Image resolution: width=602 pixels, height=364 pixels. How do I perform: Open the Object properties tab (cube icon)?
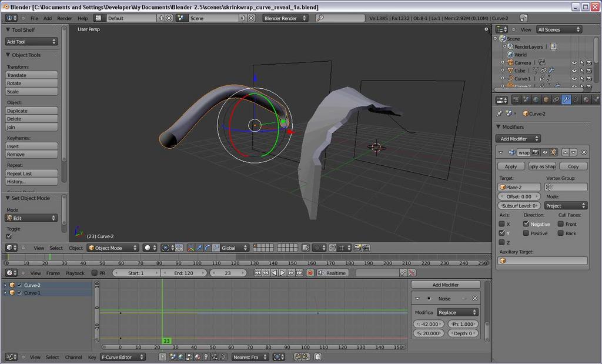click(546, 100)
